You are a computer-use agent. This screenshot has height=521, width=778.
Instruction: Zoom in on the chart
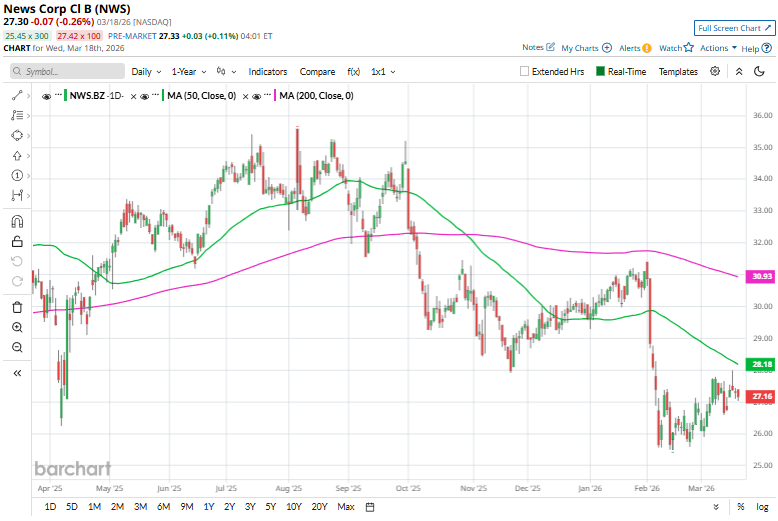(x=17, y=327)
